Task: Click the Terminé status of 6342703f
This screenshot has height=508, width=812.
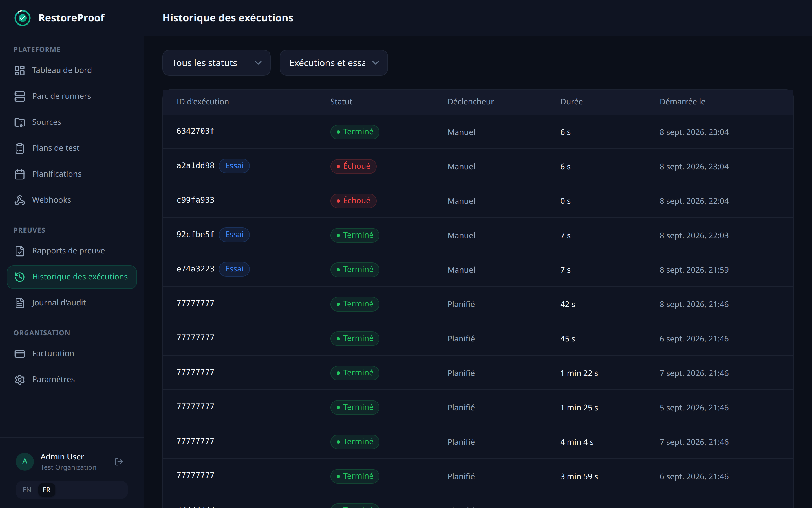Action: pos(355,132)
